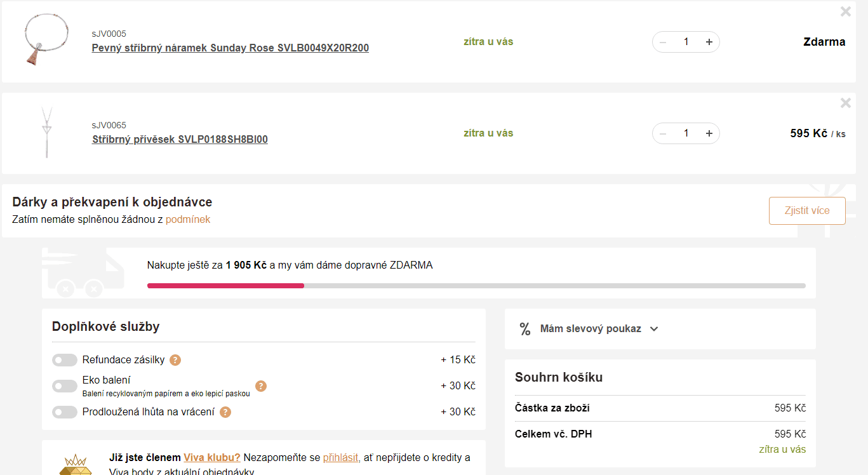Screen dimensions: 868x475
Task: Remove Sunday Rose bracelet with X icon
Action: [846, 11]
